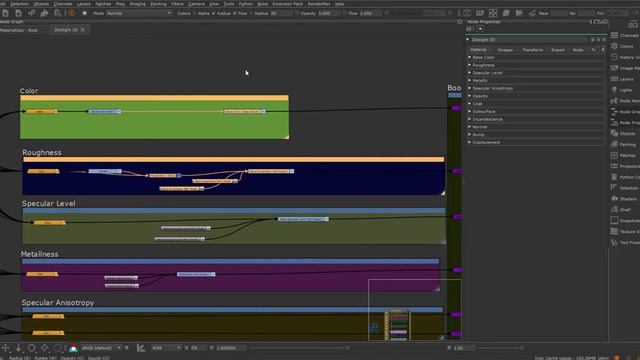Viewport: 640px width, 360px height.
Task: Click the download arrow icon in bottom bar
Action: coord(18,348)
